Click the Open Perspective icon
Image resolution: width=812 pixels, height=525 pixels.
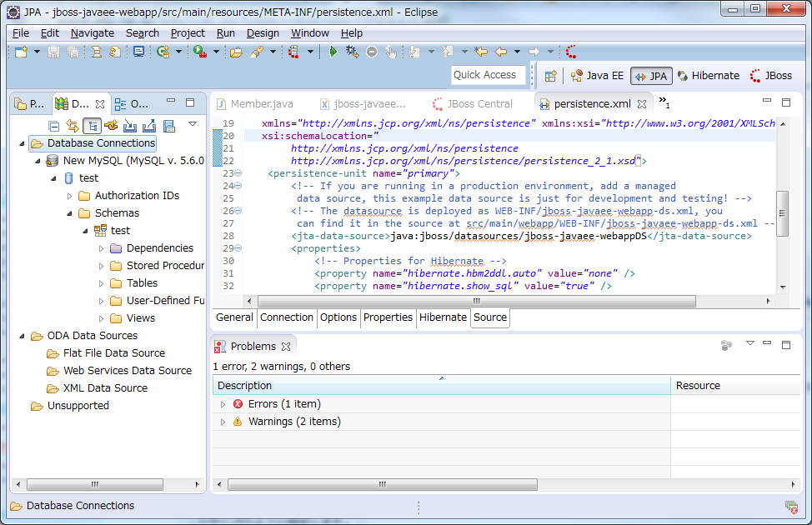coord(550,76)
